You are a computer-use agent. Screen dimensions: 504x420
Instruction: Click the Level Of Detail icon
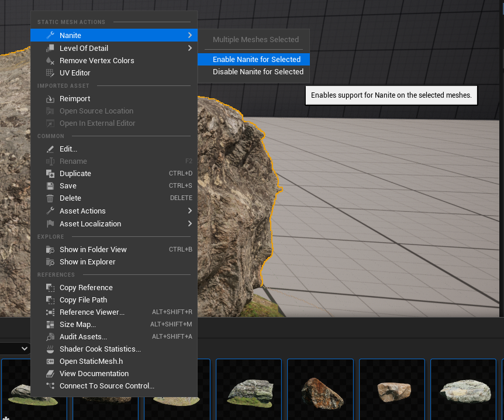point(50,48)
